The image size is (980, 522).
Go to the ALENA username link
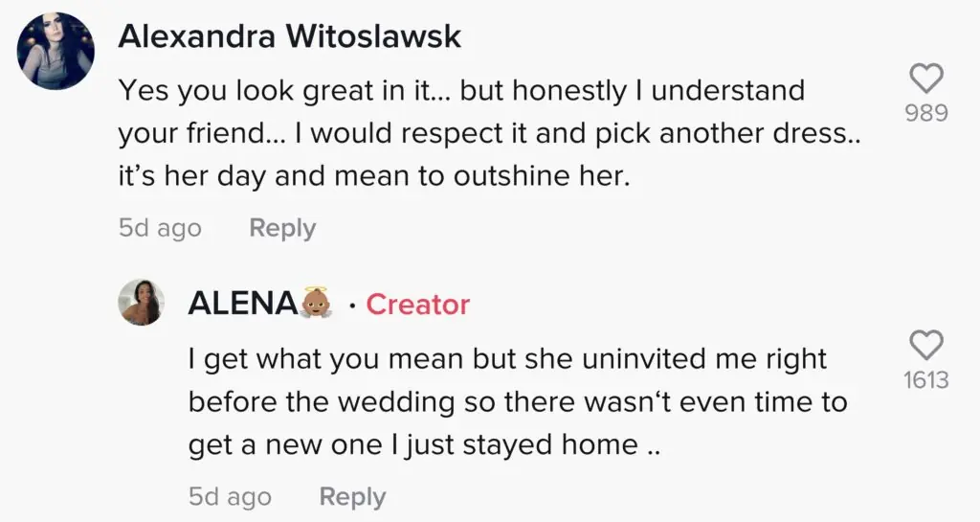click(x=243, y=304)
